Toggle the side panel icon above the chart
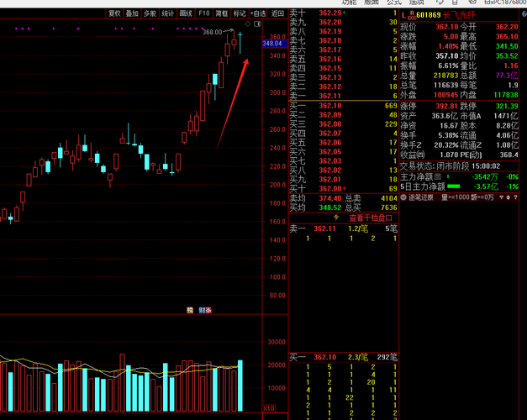 coord(257,24)
